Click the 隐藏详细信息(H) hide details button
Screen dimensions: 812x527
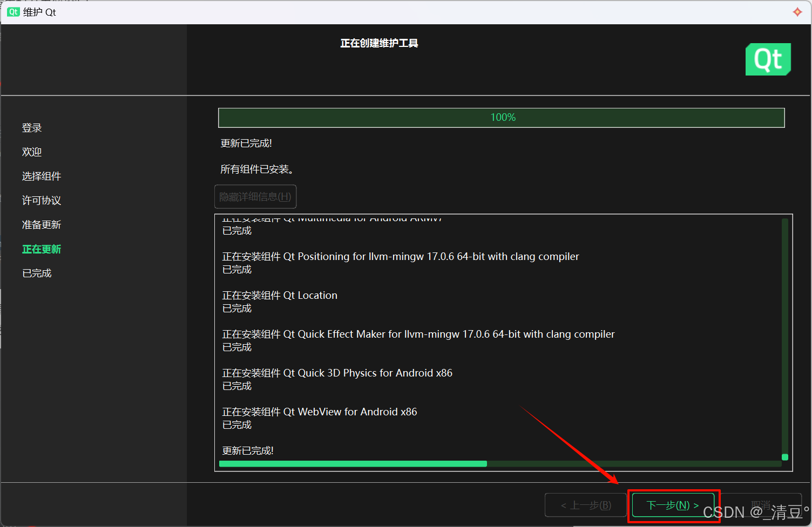(x=255, y=197)
